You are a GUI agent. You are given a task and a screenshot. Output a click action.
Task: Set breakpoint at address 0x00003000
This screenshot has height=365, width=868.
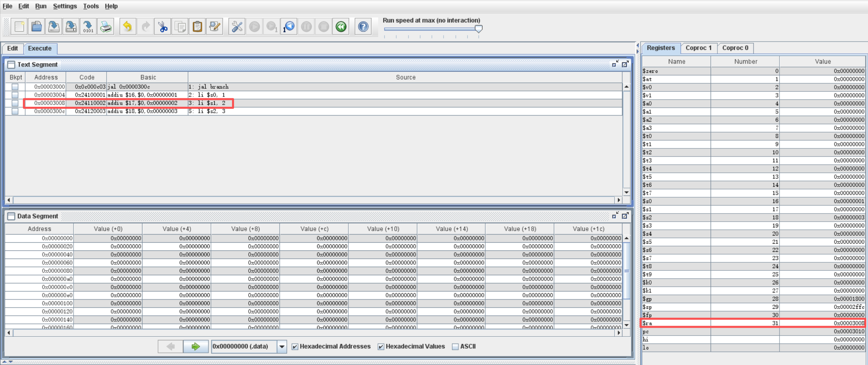pos(15,87)
